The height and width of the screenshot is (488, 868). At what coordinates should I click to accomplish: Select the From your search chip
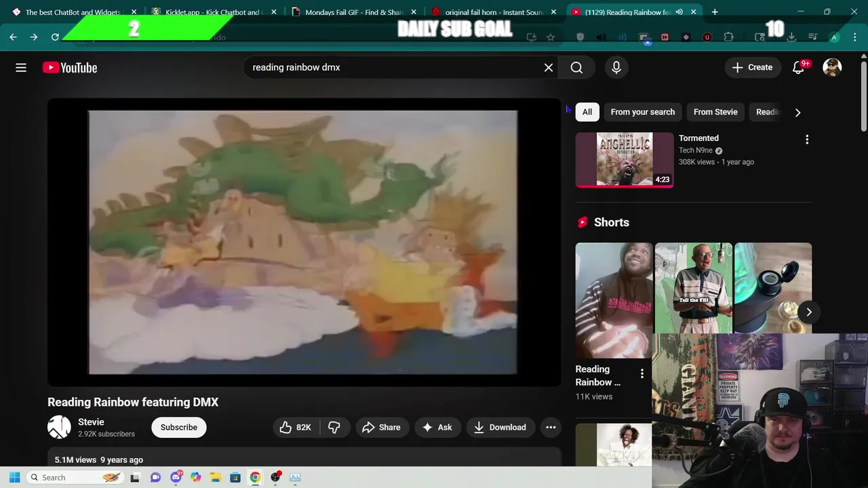pos(643,112)
